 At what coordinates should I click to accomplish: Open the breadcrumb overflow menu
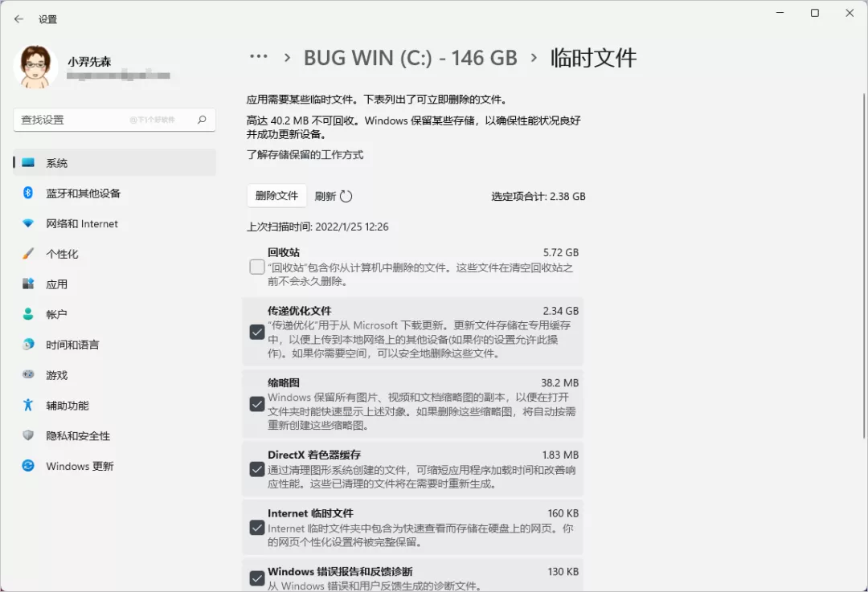(x=259, y=56)
